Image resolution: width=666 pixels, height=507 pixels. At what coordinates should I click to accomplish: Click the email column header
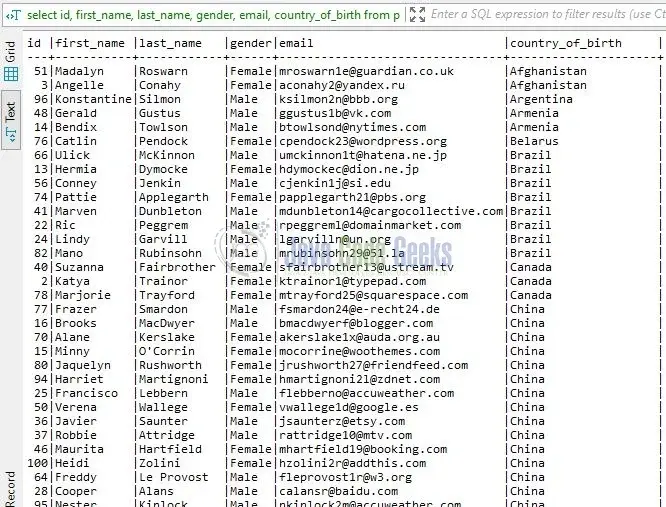click(296, 43)
